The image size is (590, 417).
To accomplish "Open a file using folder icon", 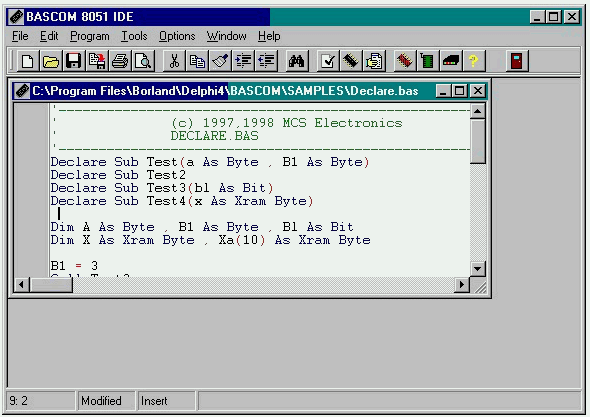I will click(x=50, y=61).
